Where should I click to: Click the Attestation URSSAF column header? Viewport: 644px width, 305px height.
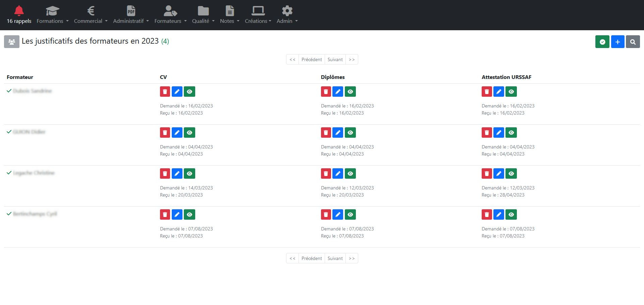click(x=506, y=77)
